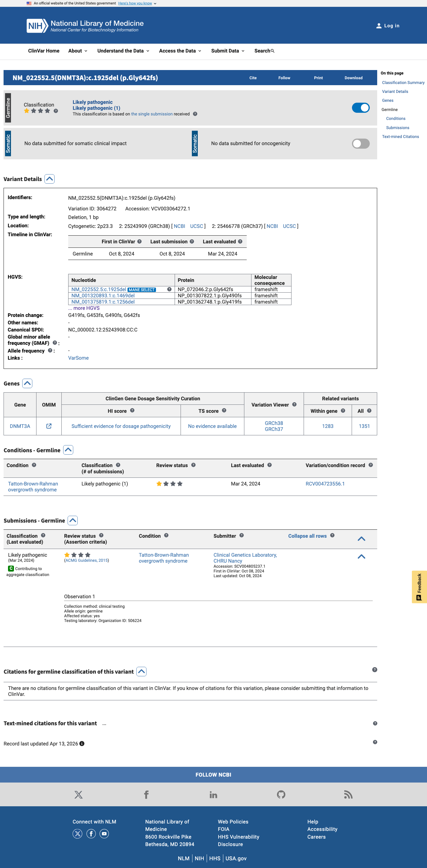Click help icon beside Last evaluated in timeline
This screenshot has width=427, height=868.
click(240, 241)
